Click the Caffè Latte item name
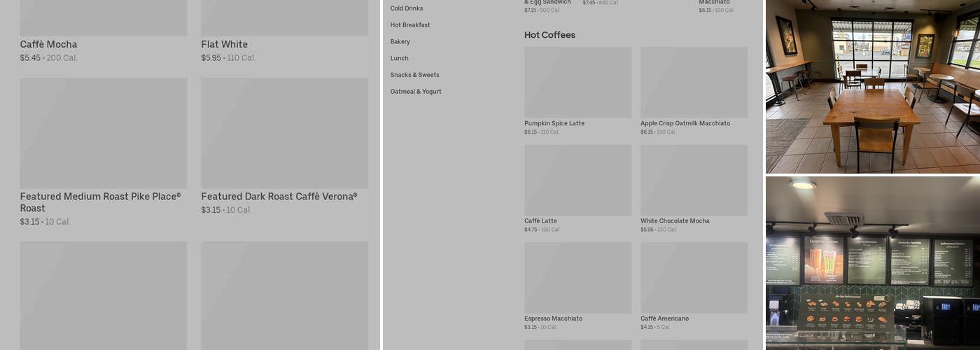Viewport: 980px width, 350px height. [540, 221]
